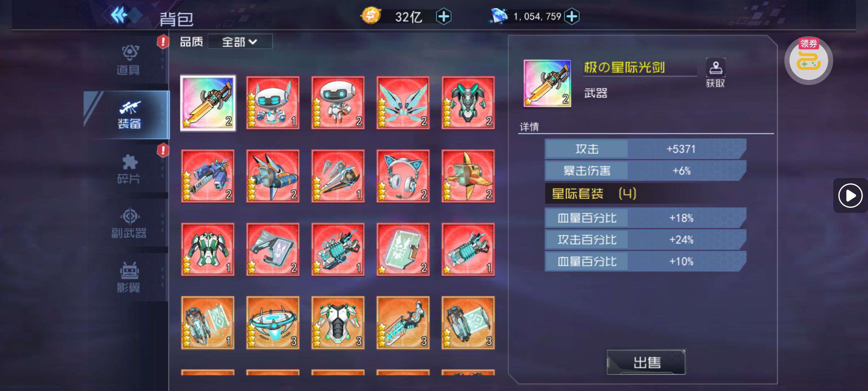The image size is (868, 391).
Task: Open the 副武器 secondary weapon tab
Action: point(129,223)
